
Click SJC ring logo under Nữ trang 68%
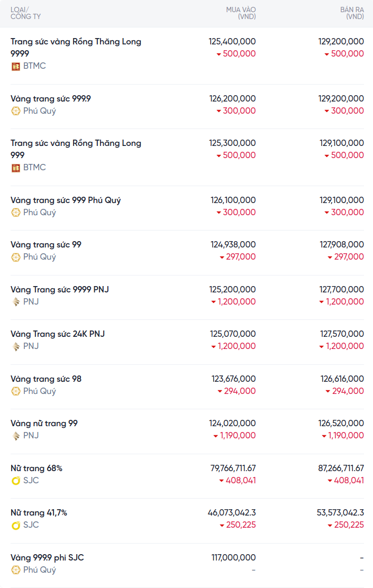pos(15,481)
